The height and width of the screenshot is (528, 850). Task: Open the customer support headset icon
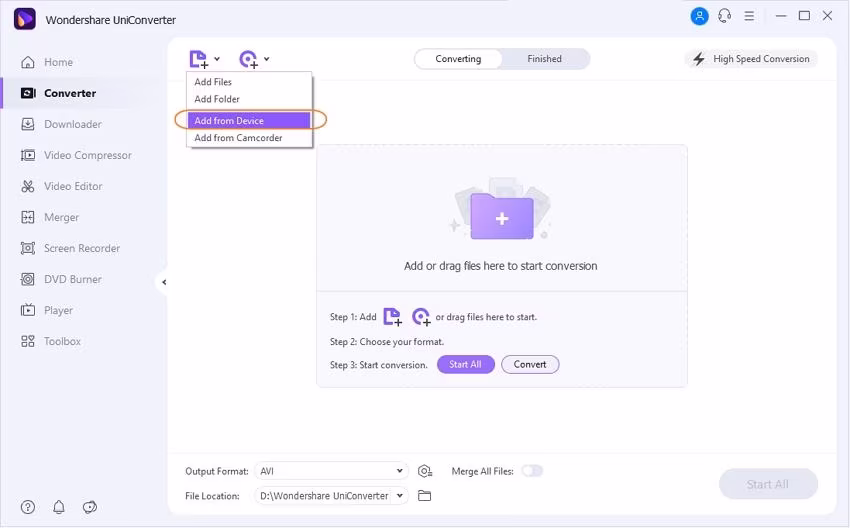point(724,16)
